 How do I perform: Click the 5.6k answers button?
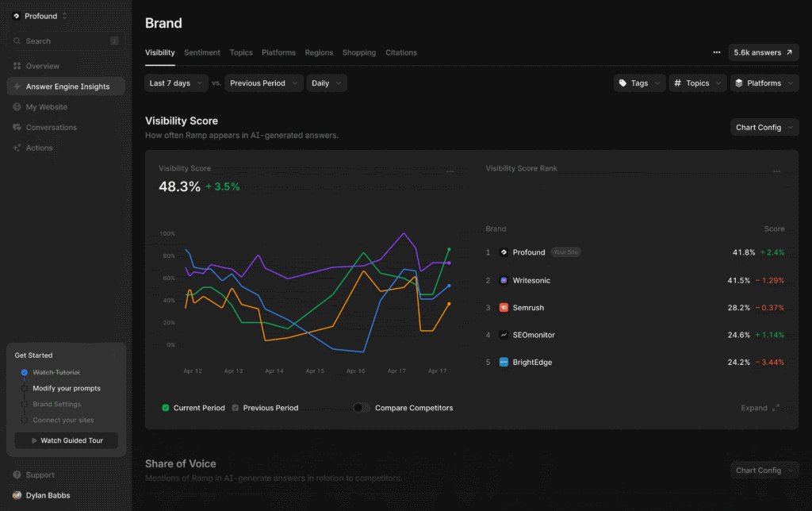pyautogui.click(x=763, y=52)
